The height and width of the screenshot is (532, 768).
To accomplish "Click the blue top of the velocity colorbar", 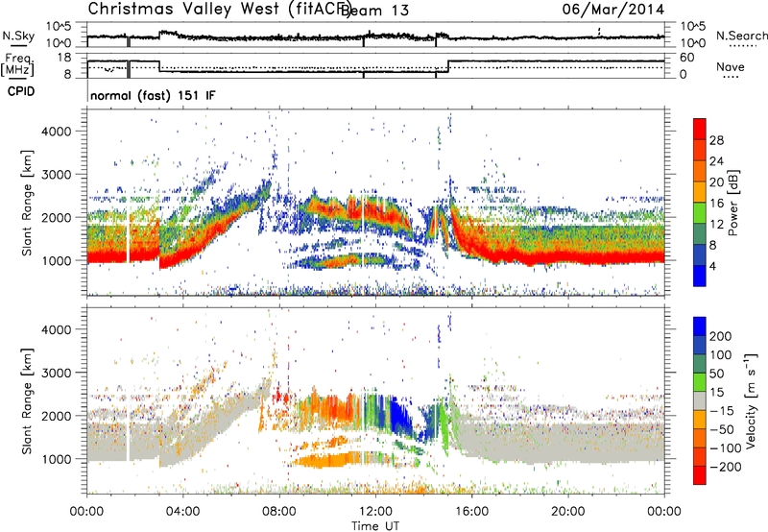I will pos(700,326).
